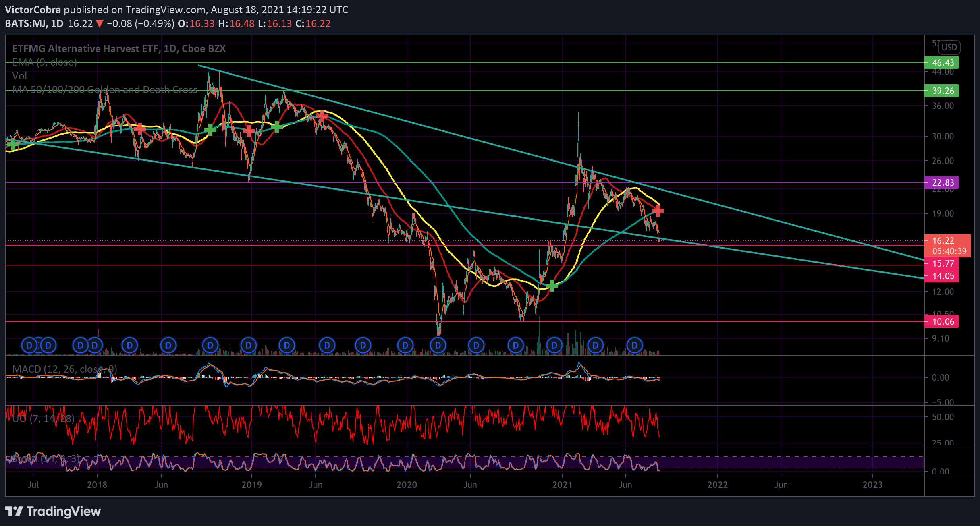Click the current price label 16.22
The width and height of the screenshot is (980, 526).
tap(943, 240)
